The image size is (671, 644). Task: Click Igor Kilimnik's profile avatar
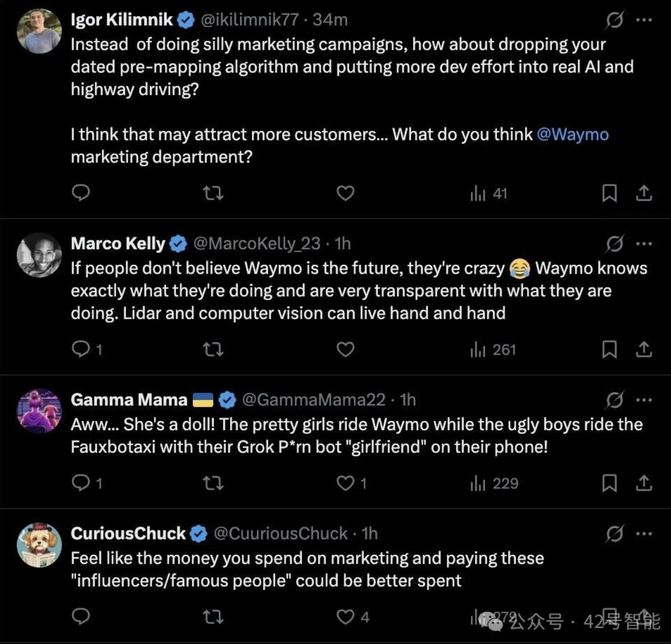coord(39,31)
